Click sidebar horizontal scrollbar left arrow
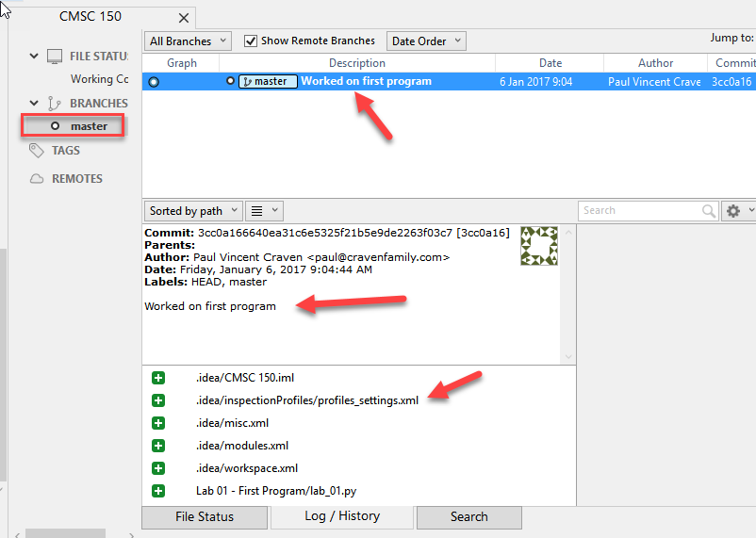 pyautogui.click(x=17, y=534)
